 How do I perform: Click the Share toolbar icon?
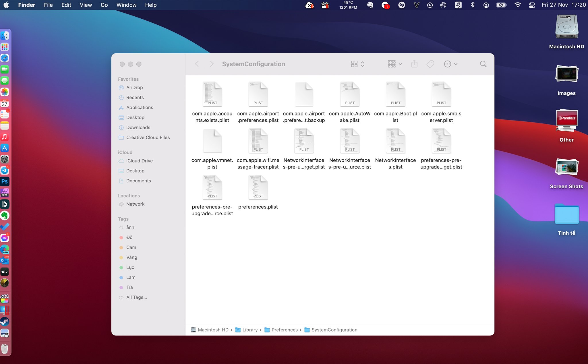tap(414, 64)
